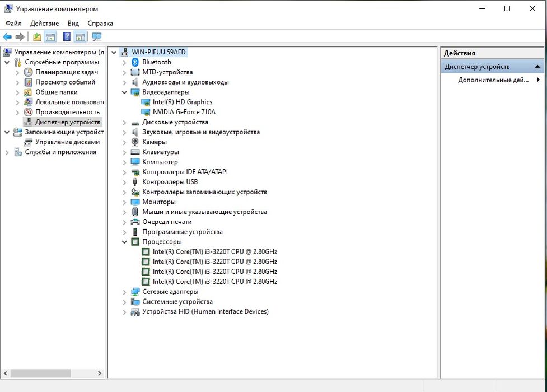Image resolution: width=547 pixels, height=392 pixels.
Task: Select Аудиовходы и аудиовыходы category
Action: (x=185, y=82)
